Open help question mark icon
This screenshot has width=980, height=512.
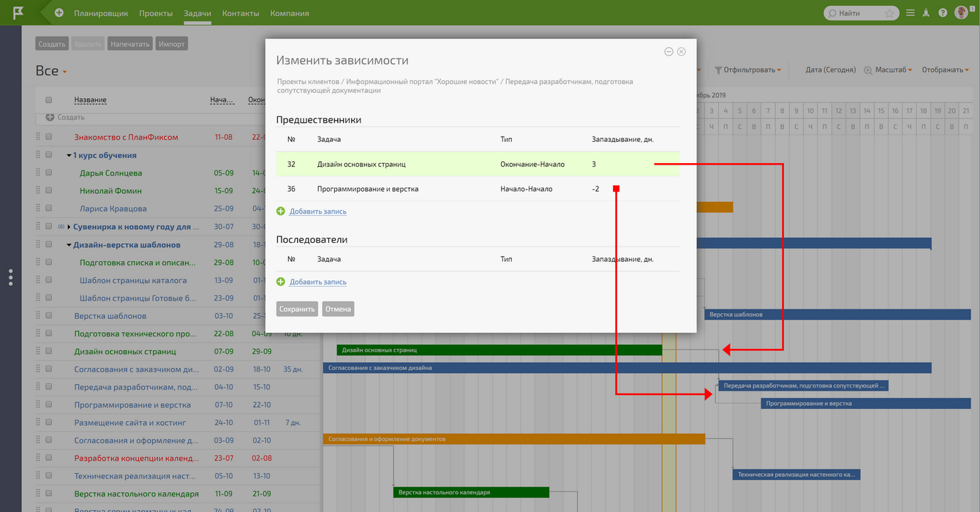click(x=943, y=13)
